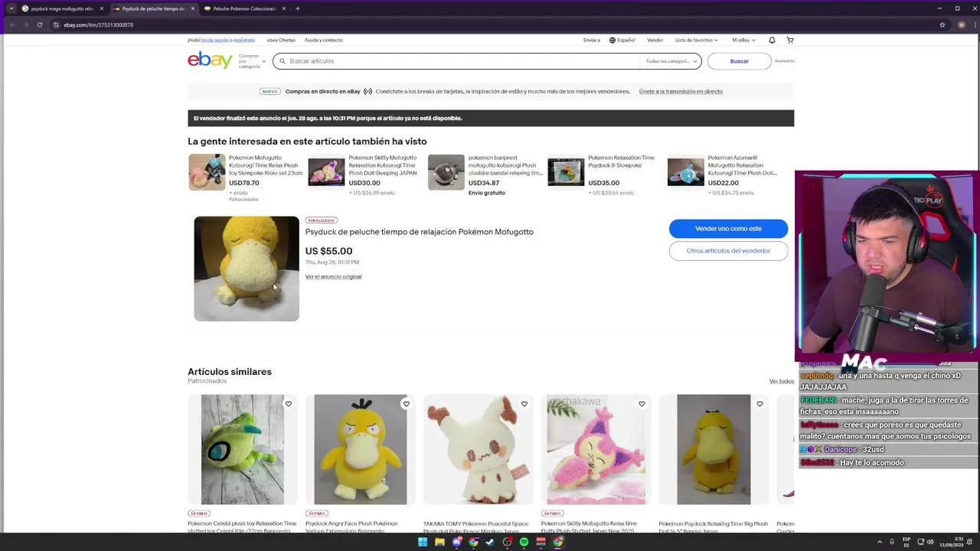Expand the Mi eBay menu

pyautogui.click(x=743, y=40)
